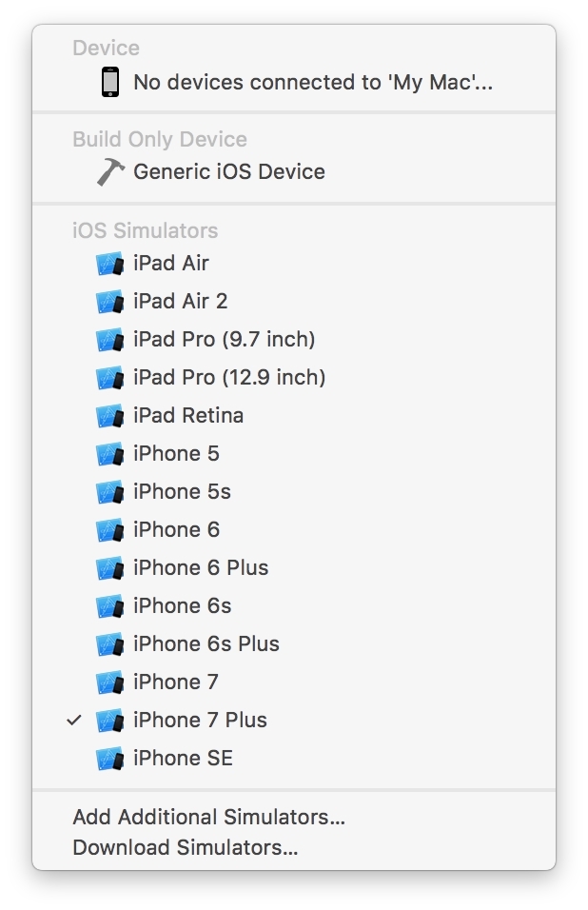Select iPad Pro (9.7 inch) simulator
Viewport: 588px width, 910px height.
coord(294,340)
